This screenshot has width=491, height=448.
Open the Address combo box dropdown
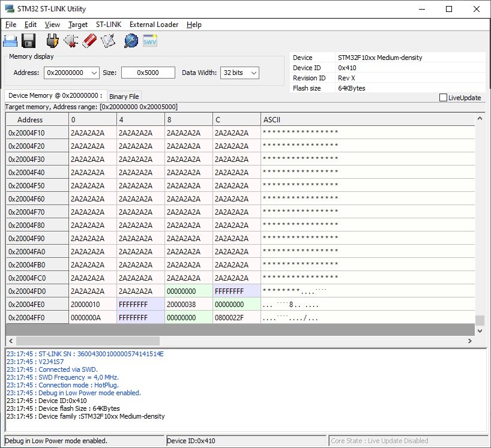click(x=94, y=73)
